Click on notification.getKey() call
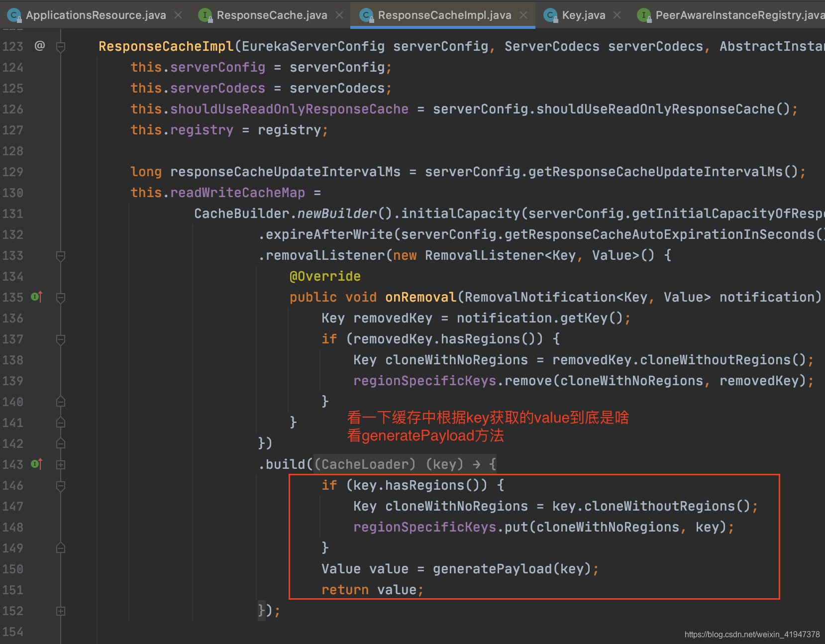The width and height of the screenshot is (825, 644). point(540,318)
